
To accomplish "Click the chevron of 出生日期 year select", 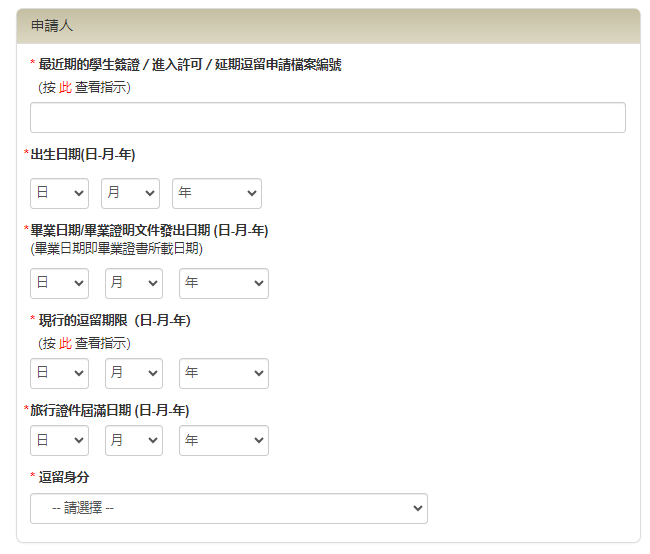I will point(252,193).
